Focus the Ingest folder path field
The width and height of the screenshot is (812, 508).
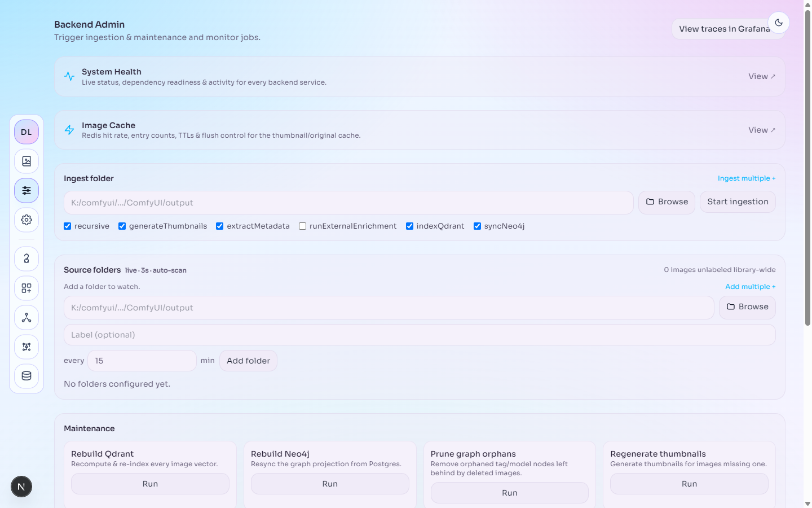point(348,203)
